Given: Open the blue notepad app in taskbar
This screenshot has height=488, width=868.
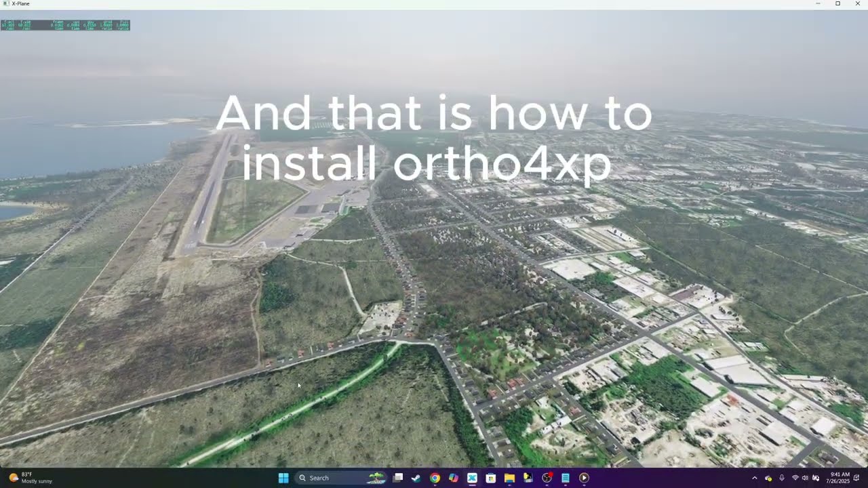Looking at the screenshot, I should [565, 478].
